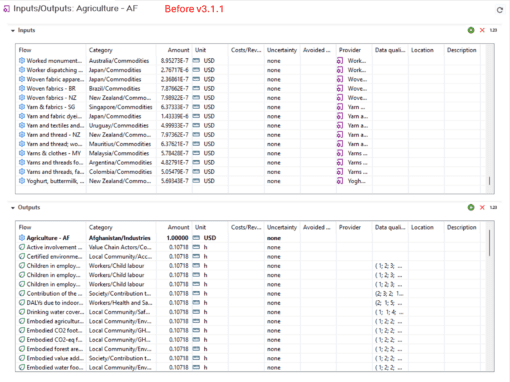Click amount 8.95273E-7 cell
This screenshot has height=382, width=510.
(174, 61)
